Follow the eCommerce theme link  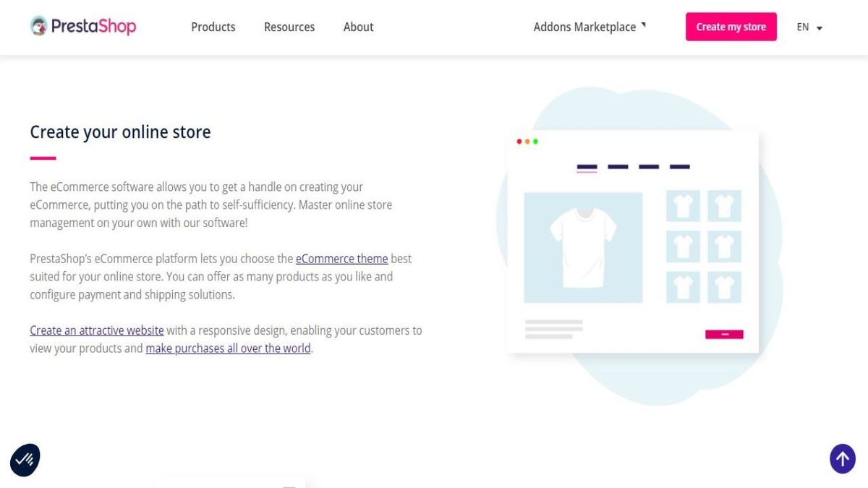[x=341, y=258]
